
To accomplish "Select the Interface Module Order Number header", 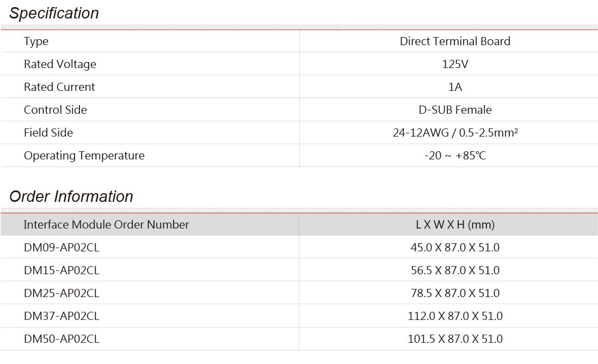I will click(107, 224).
